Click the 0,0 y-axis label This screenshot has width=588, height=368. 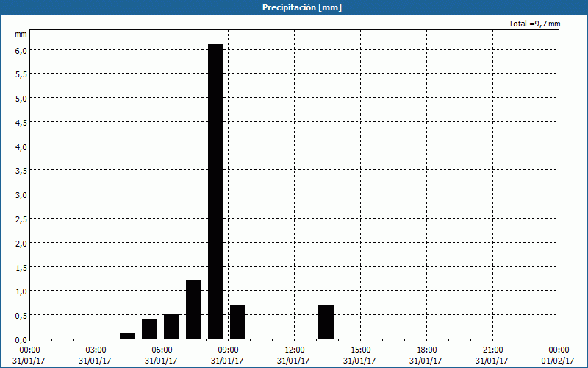coord(21,340)
